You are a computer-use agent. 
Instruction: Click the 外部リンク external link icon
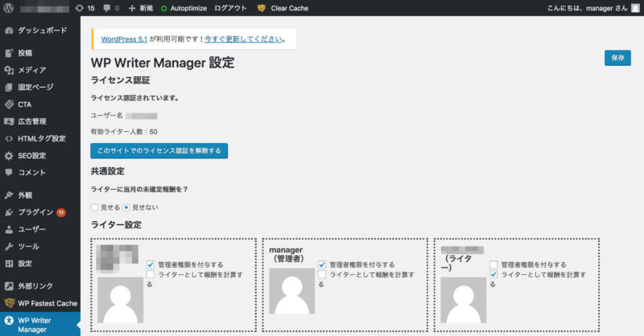[x=9, y=286]
